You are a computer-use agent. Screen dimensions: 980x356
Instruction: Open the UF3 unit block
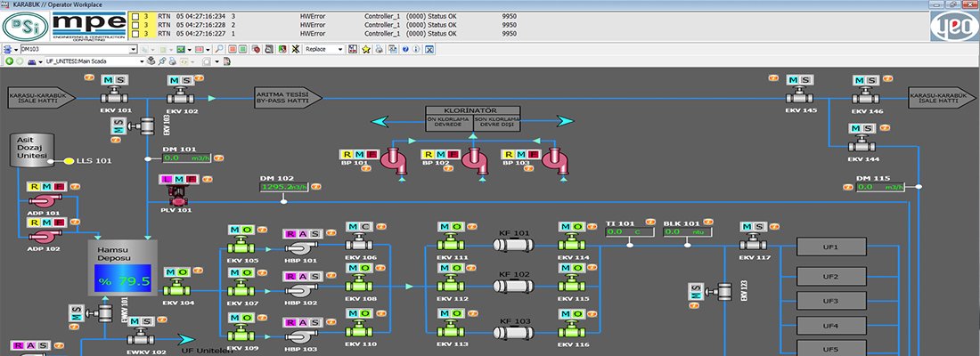point(830,301)
